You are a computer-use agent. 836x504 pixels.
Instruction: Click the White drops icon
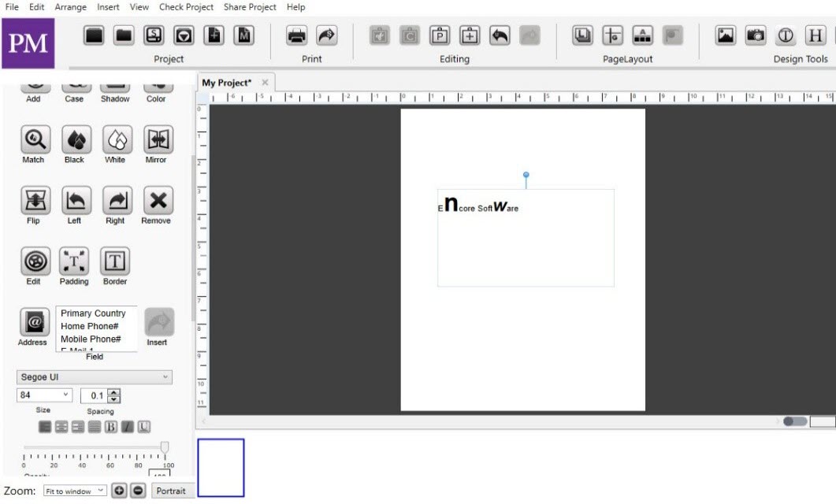click(x=117, y=139)
